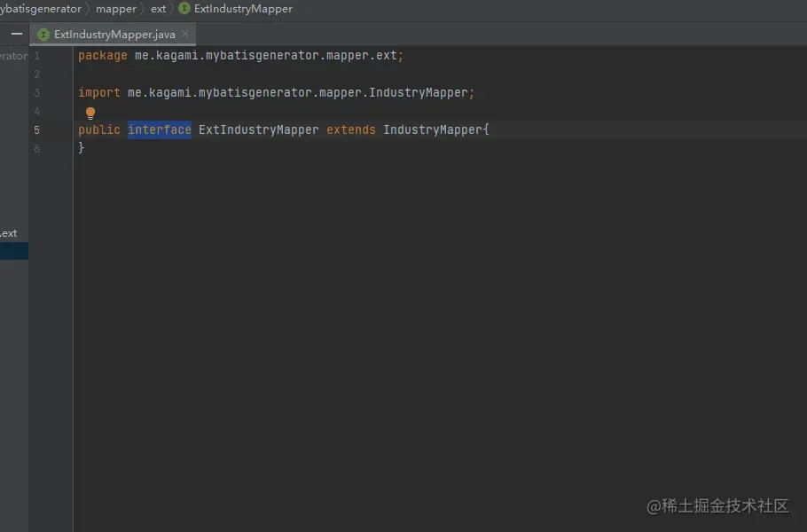Hide the project panel with the minus icon

point(15,34)
